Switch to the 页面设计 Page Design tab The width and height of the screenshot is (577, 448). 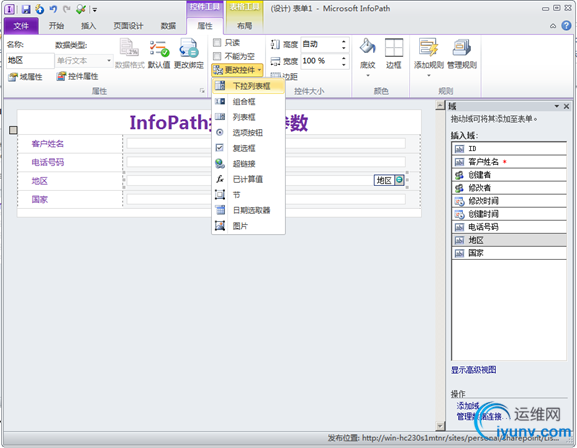click(x=128, y=25)
